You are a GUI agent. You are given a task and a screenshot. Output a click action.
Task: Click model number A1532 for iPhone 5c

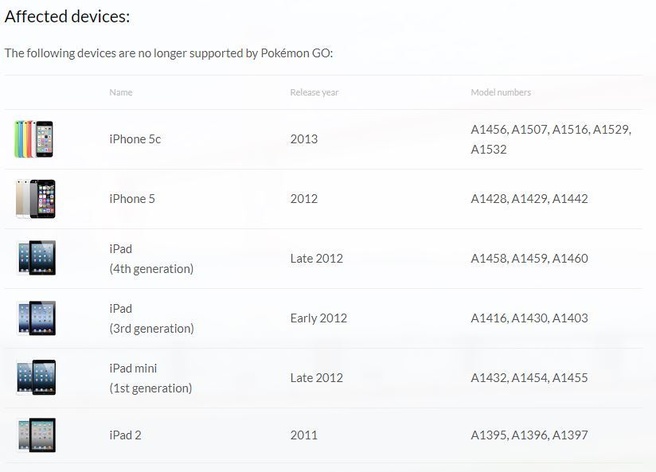coord(489,149)
